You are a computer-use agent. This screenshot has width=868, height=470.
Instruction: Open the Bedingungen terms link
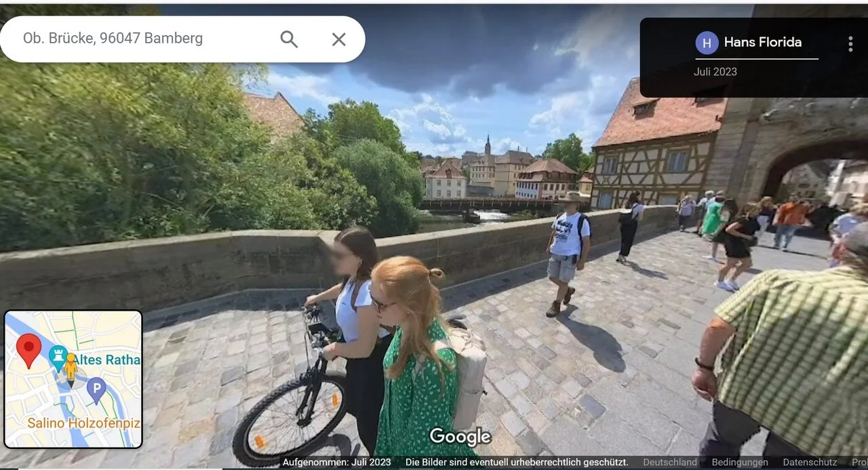(x=739, y=462)
